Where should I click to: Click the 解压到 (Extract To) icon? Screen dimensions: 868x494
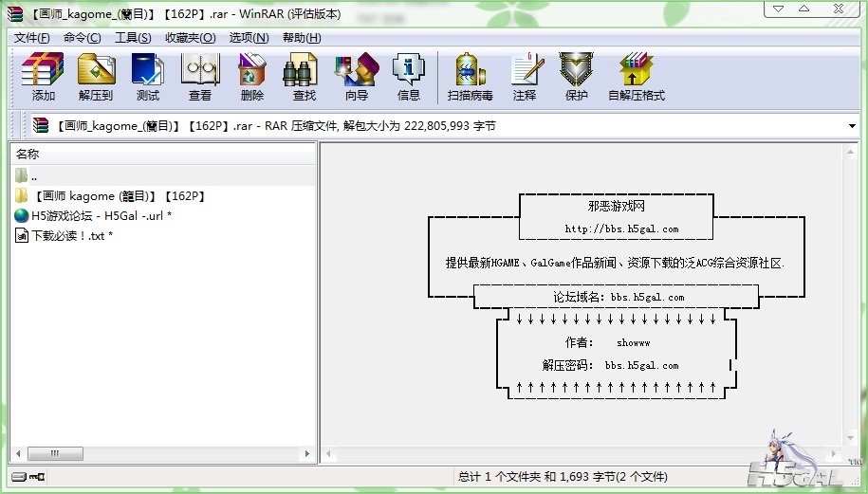(96, 77)
